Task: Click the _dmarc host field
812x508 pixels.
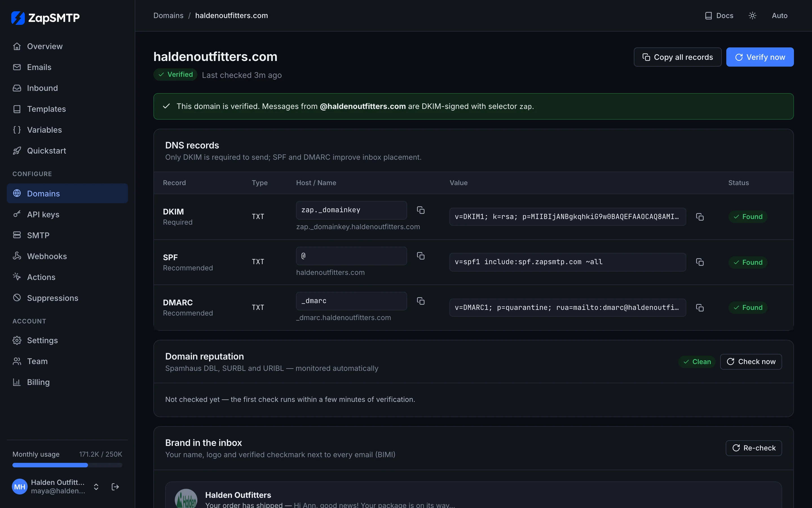Action: 351,301
